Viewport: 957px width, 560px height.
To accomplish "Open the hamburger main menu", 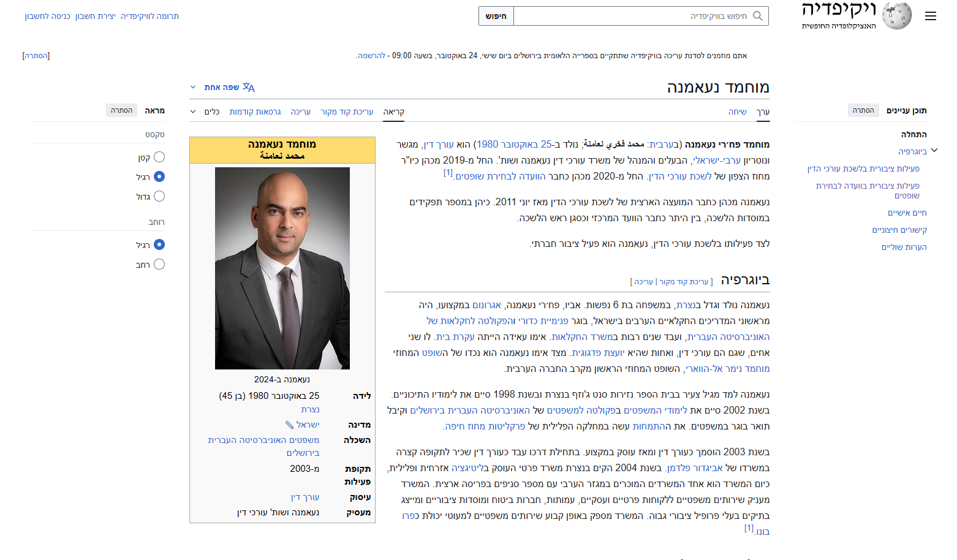I will 931,16.
